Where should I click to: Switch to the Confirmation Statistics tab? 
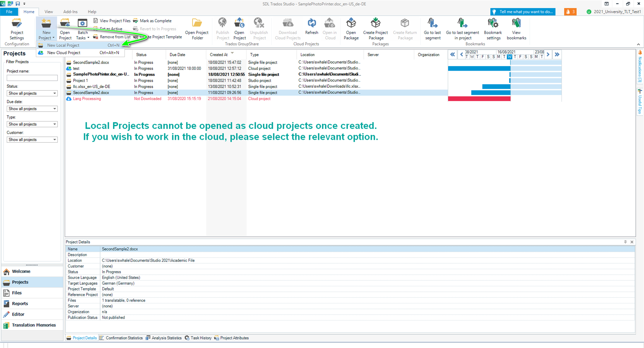tap(124, 338)
